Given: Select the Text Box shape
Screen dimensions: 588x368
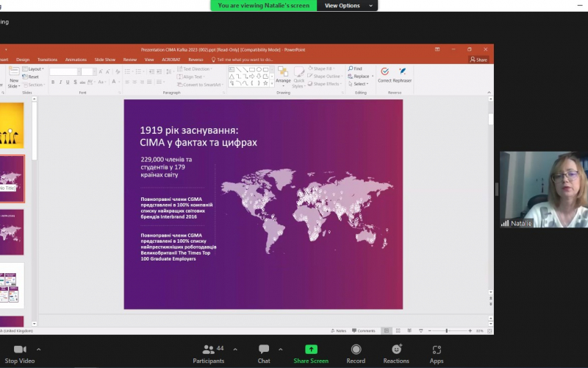Looking at the screenshot, I should click(232, 69).
